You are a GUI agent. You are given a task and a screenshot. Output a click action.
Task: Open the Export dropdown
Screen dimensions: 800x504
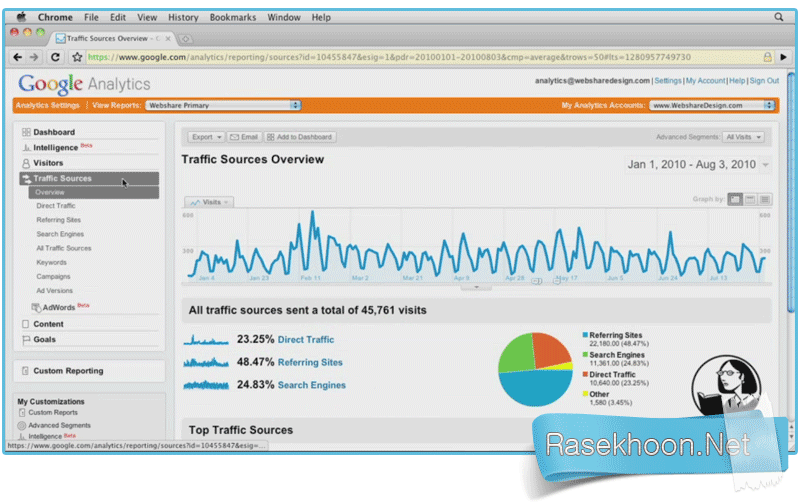click(206, 137)
